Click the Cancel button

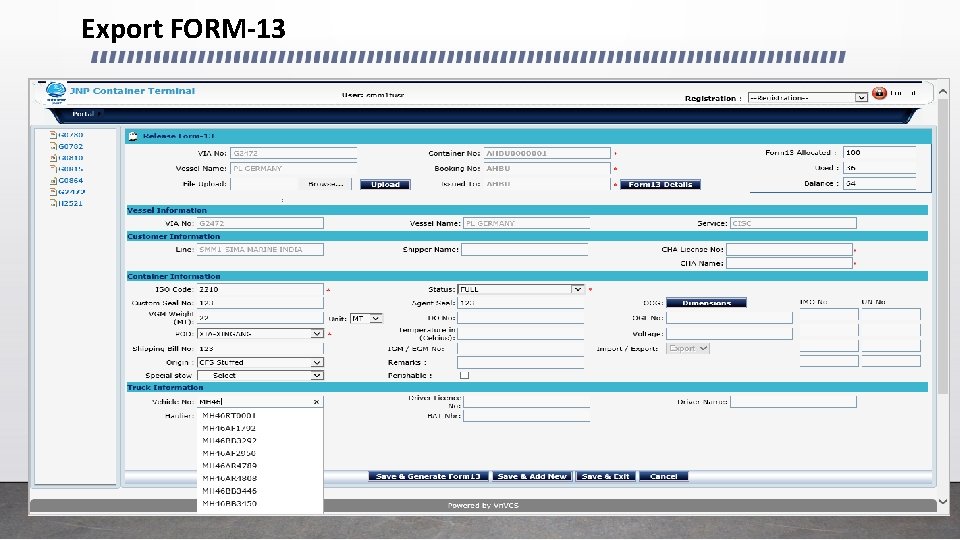(664, 476)
